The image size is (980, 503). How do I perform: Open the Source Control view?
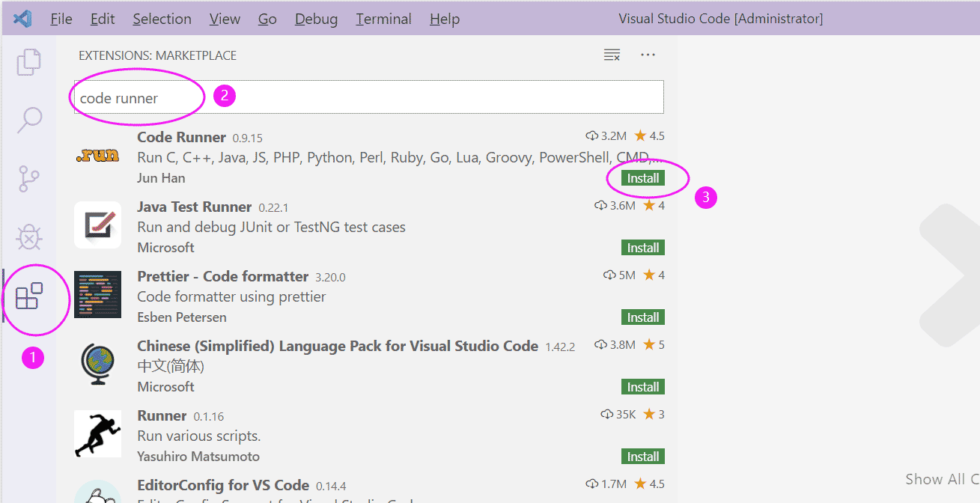28,179
